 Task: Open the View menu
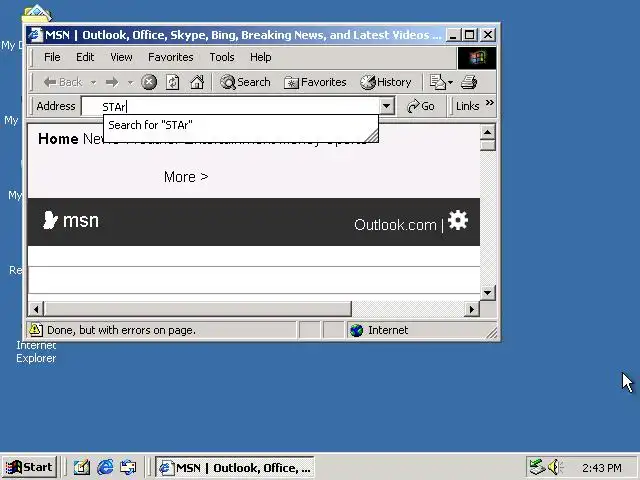121,57
